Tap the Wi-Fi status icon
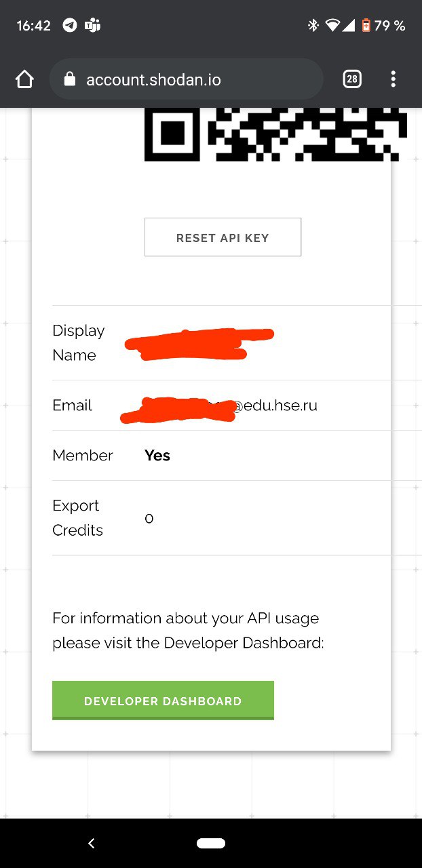 tap(332, 26)
